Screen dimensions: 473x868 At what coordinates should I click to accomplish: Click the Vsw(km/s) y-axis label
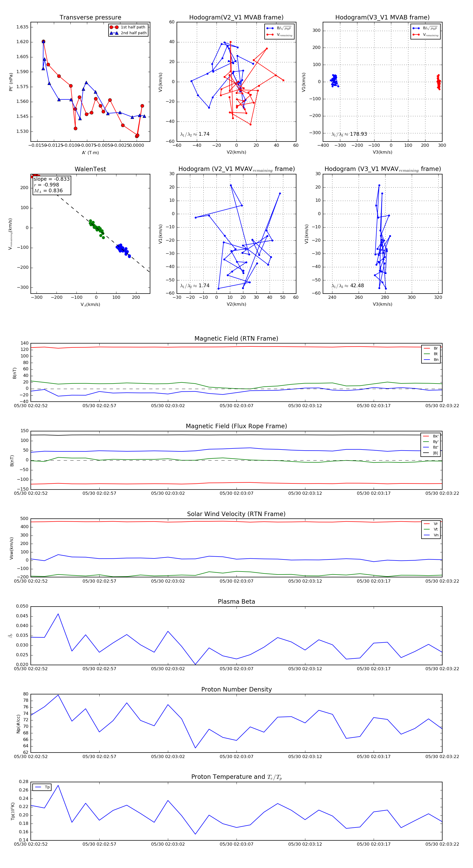(12, 548)
